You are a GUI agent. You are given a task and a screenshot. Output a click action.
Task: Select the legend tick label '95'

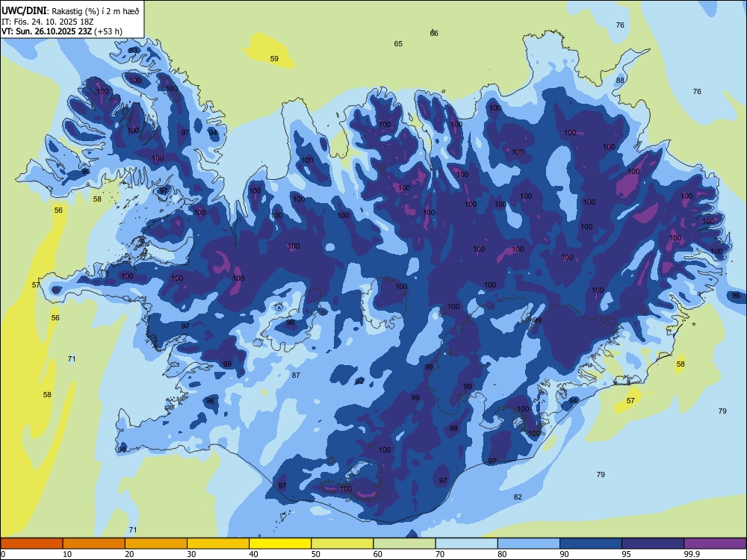point(627,554)
